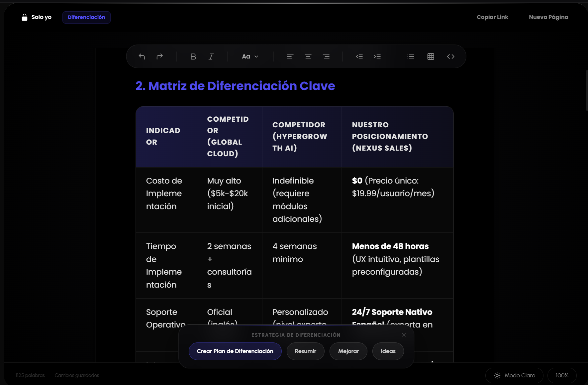The height and width of the screenshot is (385, 588).
Task: Click the 4 semanas minimo cell
Action: (302, 266)
